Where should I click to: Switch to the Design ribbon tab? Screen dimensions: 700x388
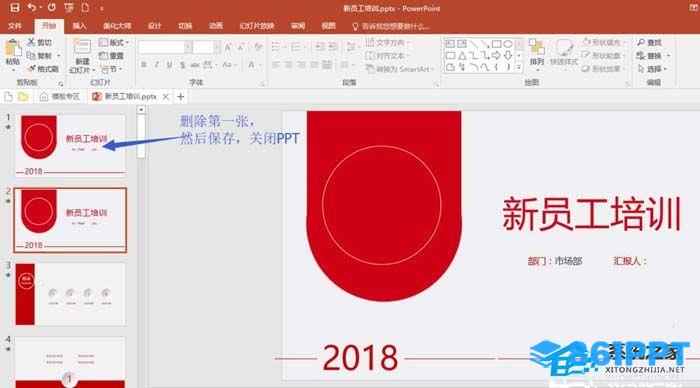(x=154, y=26)
